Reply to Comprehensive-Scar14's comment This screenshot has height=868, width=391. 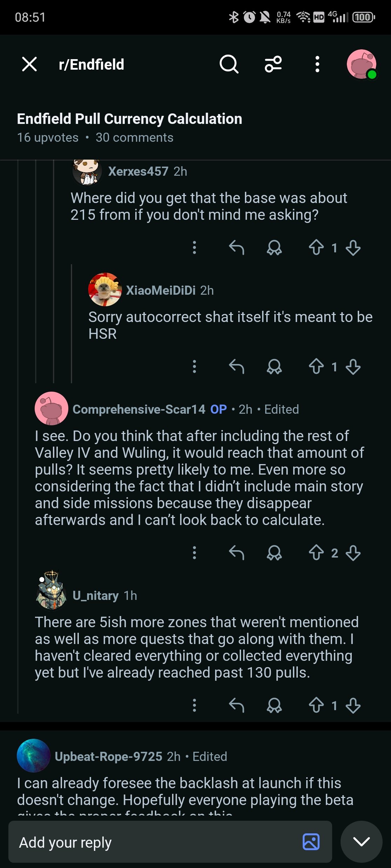point(236,553)
